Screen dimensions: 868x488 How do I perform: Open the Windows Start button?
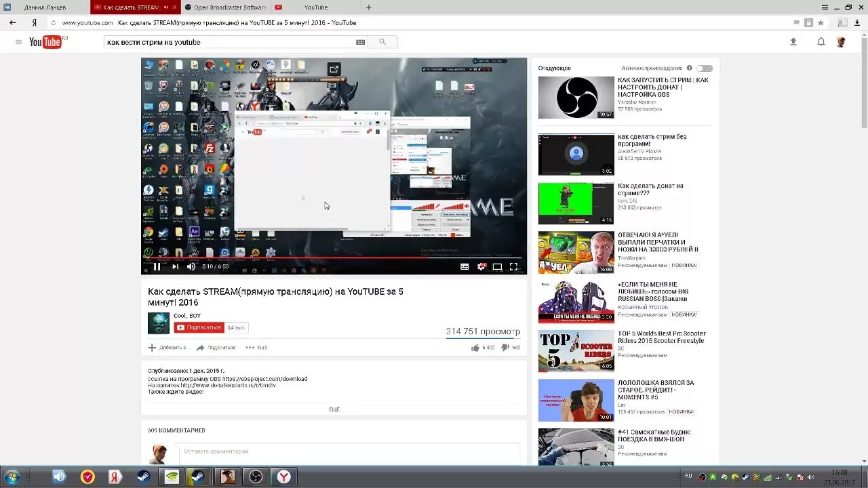click(x=12, y=476)
